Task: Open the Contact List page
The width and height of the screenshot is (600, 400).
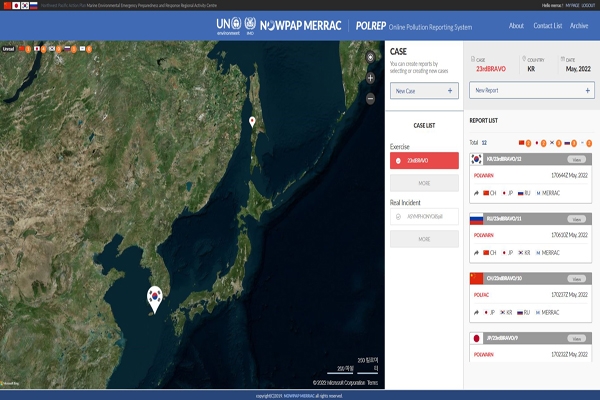Action: [x=548, y=26]
